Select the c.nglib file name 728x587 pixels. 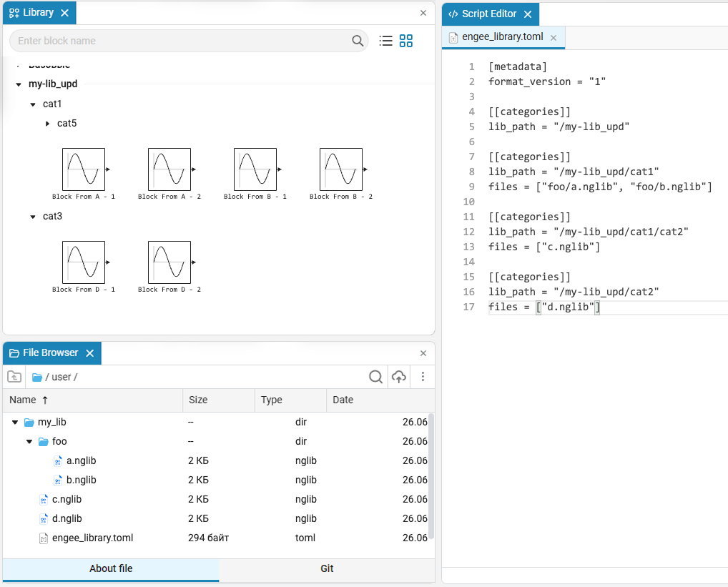click(x=67, y=499)
